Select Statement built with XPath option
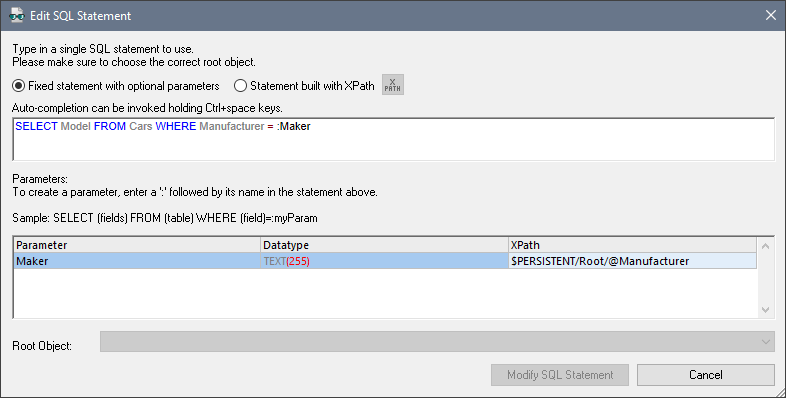The image size is (786, 398). (x=304, y=86)
